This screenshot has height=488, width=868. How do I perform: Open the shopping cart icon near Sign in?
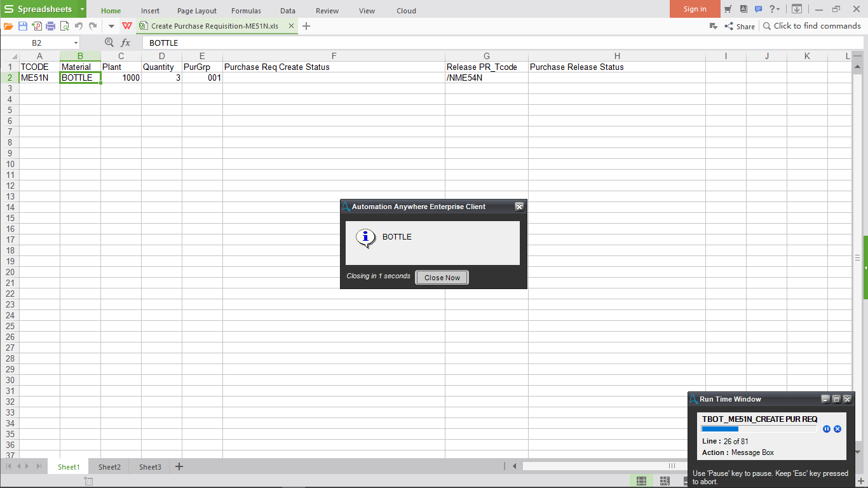728,9
